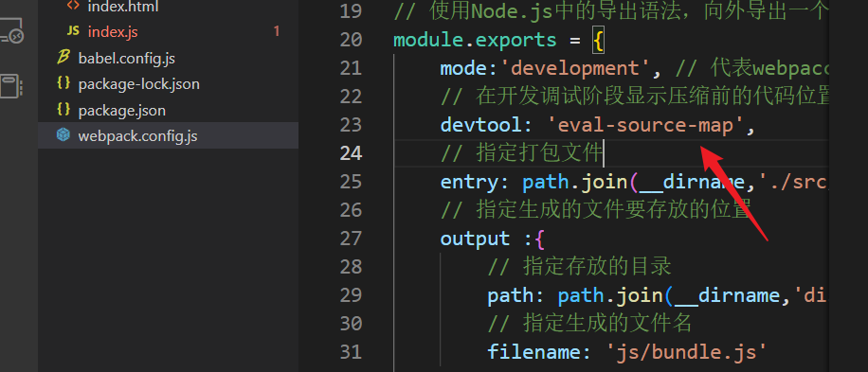Click the opening brace after module.exports

pos(598,41)
